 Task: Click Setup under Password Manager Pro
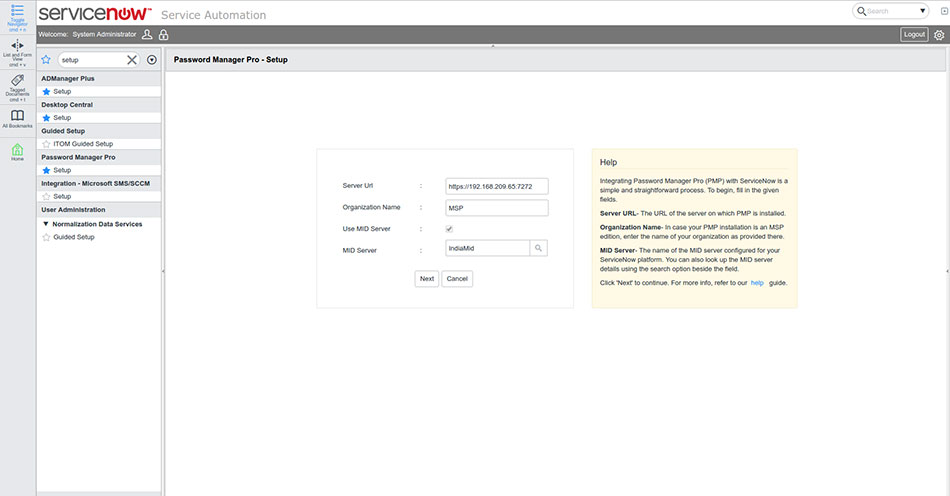[62, 170]
